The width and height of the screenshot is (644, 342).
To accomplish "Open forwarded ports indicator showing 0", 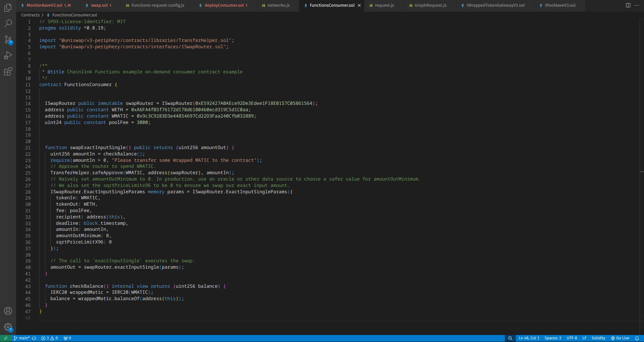I will [67, 338].
